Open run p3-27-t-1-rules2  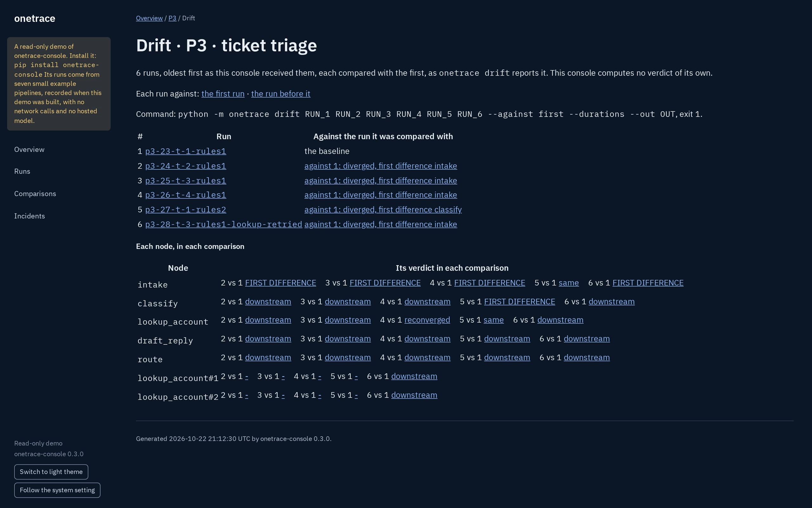click(186, 210)
